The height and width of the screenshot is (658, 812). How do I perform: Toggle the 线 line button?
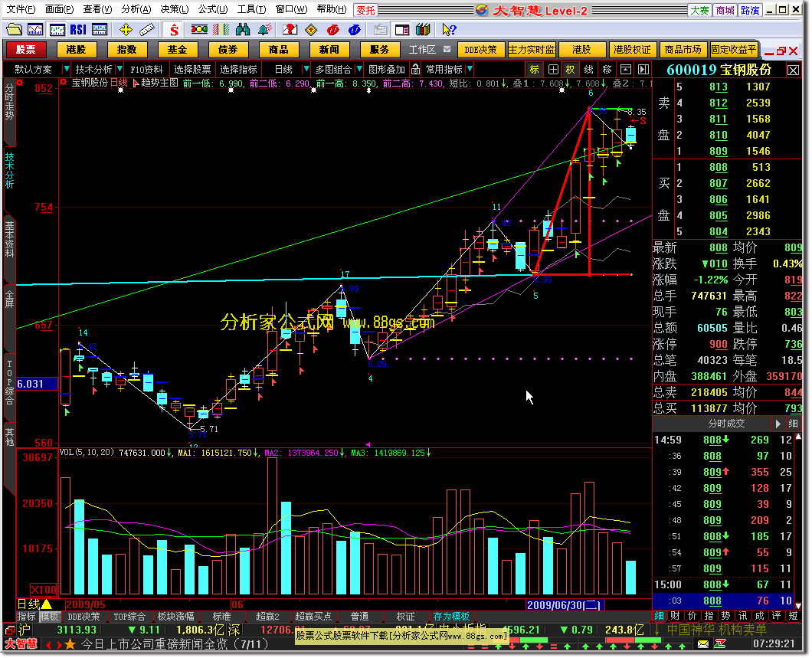[x=589, y=69]
